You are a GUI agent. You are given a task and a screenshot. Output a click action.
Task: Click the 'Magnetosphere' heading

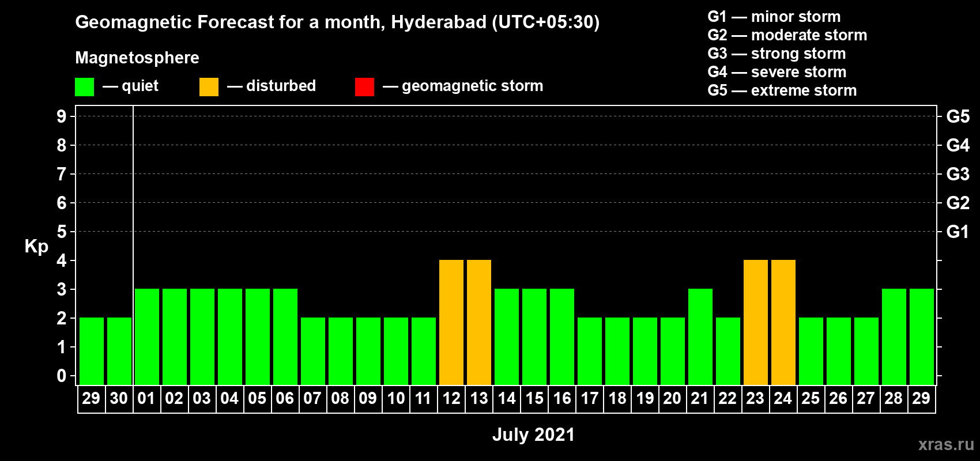pyautogui.click(x=137, y=58)
